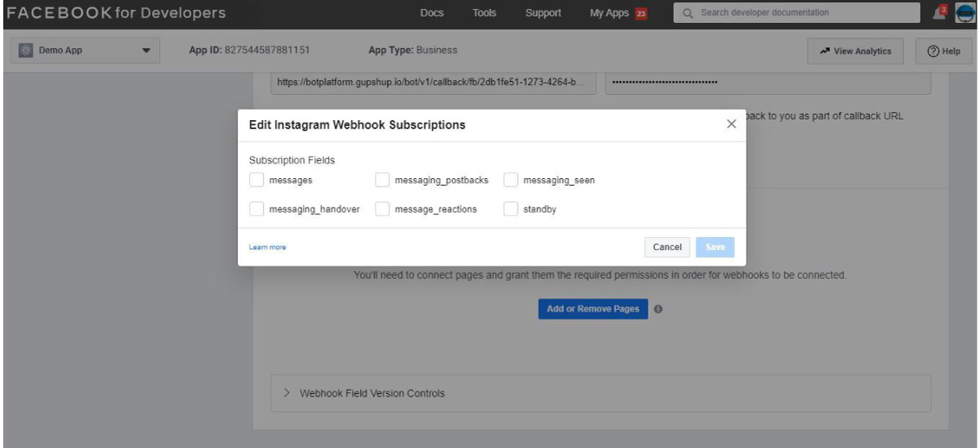980x448 pixels.
Task: Click the Demo App icon
Action: click(24, 51)
